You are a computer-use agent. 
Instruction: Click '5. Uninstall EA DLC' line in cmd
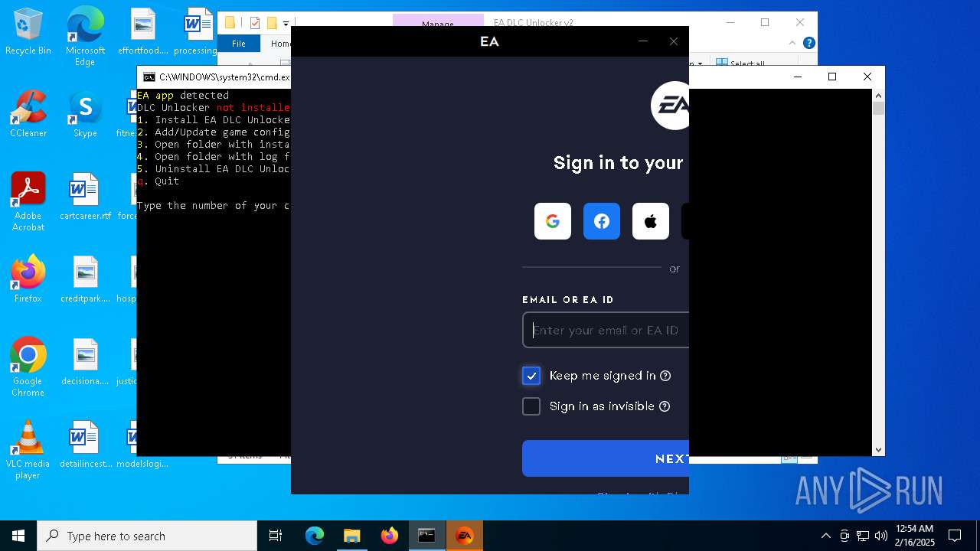pos(214,169)
